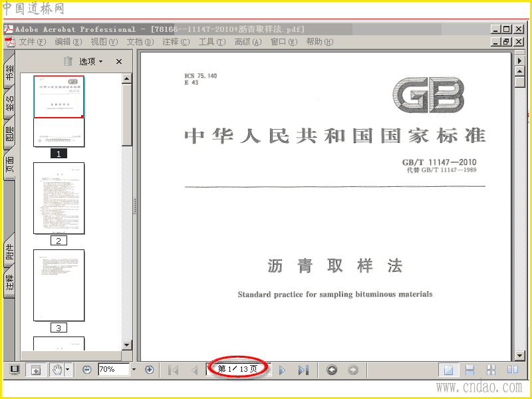Open the 选项 dropdown menu
532x399 pixels.
pos(91,61)
